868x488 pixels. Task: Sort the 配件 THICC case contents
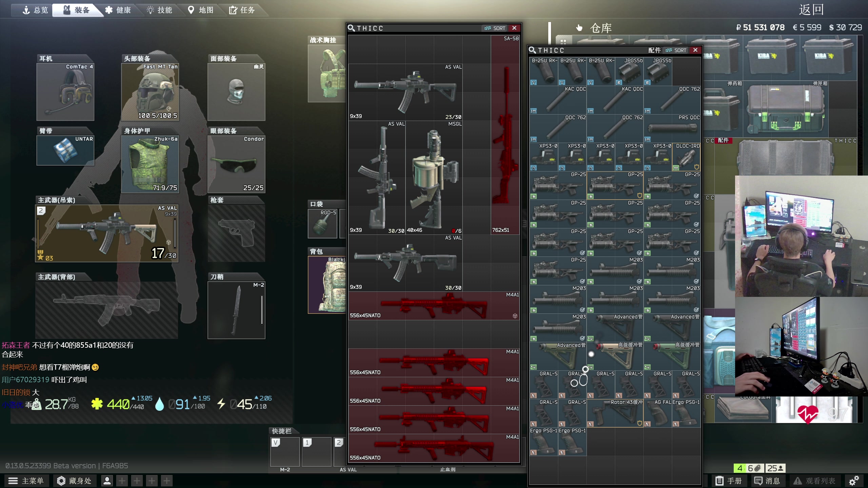pyautogui.click(x=676, y=50)
